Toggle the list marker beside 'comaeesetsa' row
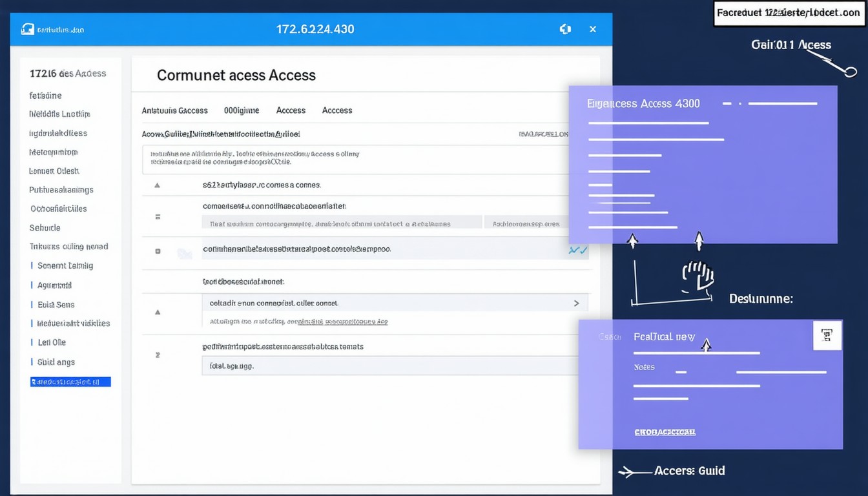868x496 pixels. coord(158,217)
